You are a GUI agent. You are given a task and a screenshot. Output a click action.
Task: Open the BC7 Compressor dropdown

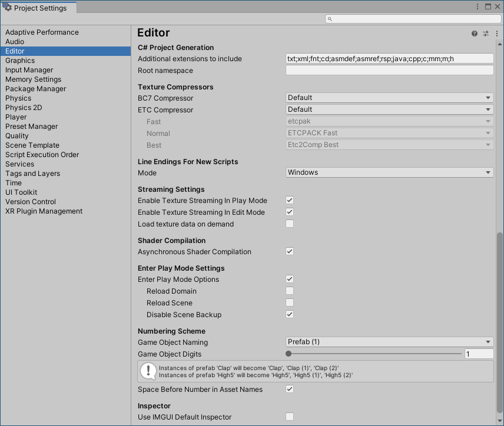click(390, 98)
